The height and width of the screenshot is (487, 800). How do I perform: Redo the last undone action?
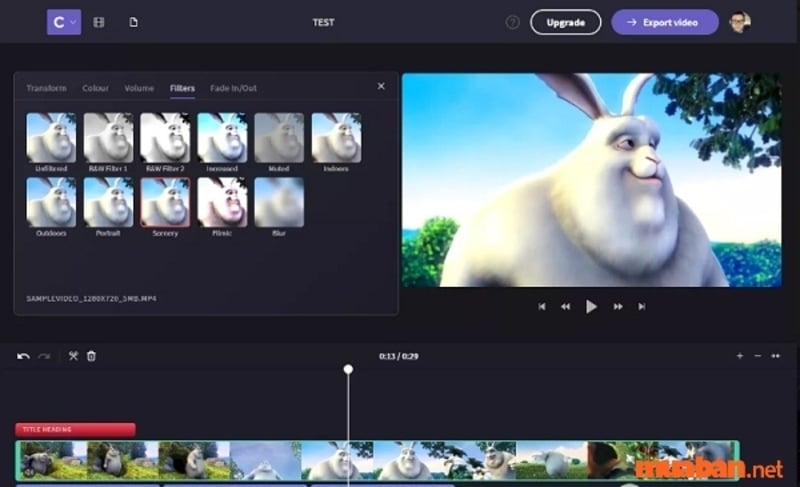point(44,356)
